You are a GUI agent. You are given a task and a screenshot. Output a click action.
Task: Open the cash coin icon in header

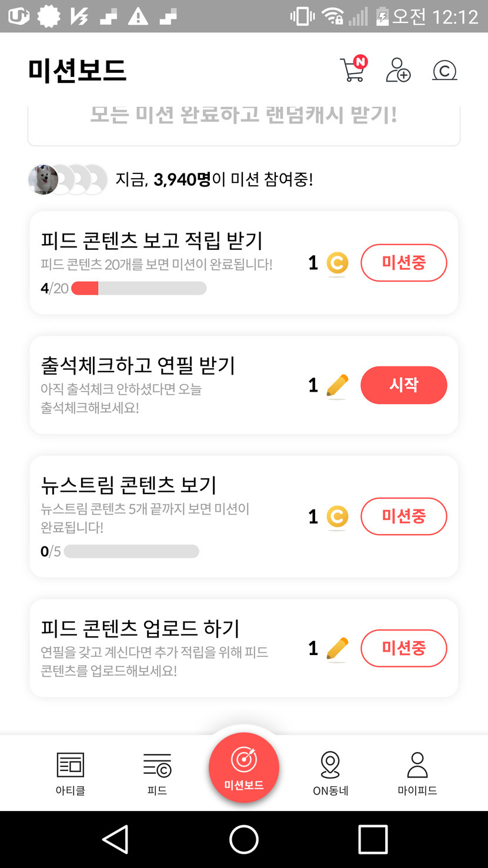444,71
